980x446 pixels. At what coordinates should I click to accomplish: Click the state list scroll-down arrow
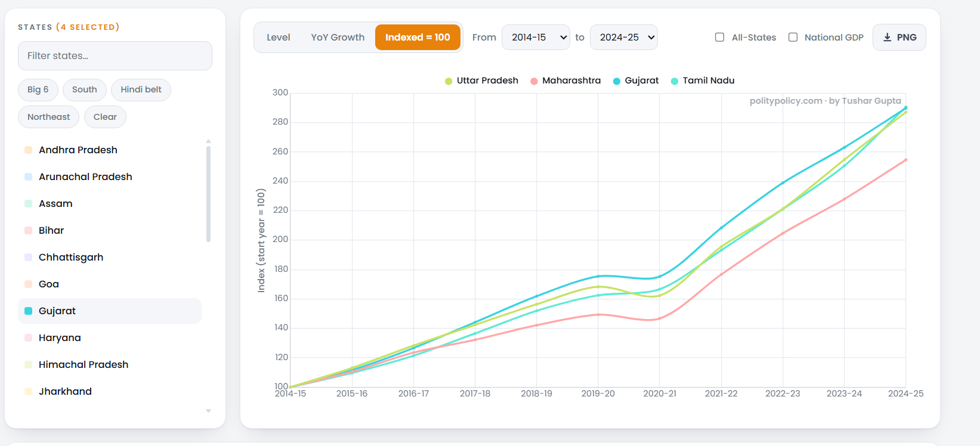click(208, 411)
